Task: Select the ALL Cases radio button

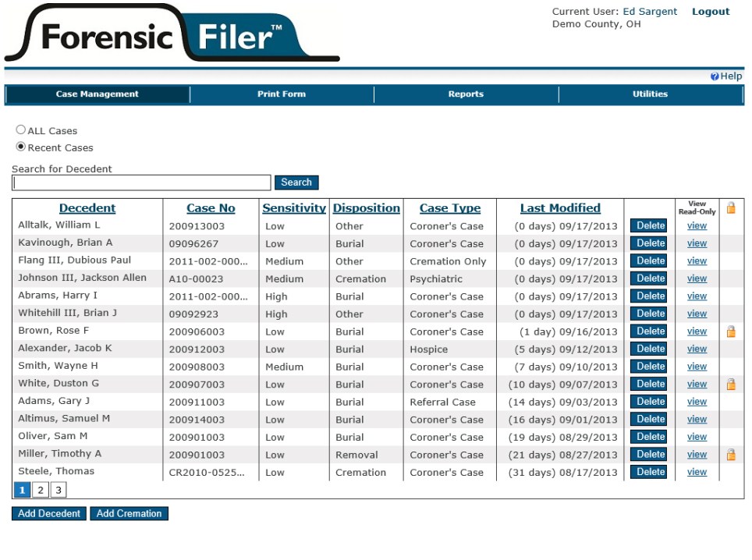Action: [x=20, y=129]
